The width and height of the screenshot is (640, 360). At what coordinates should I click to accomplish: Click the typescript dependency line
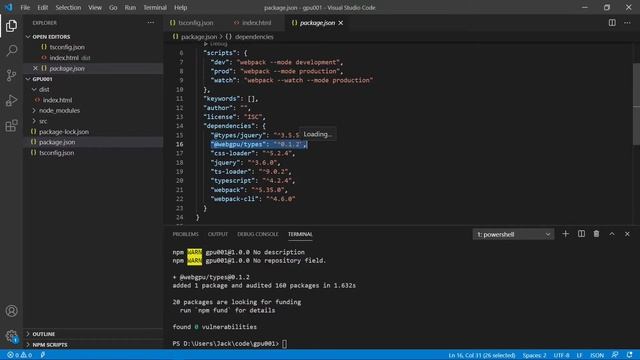click(x=252, y=180)
